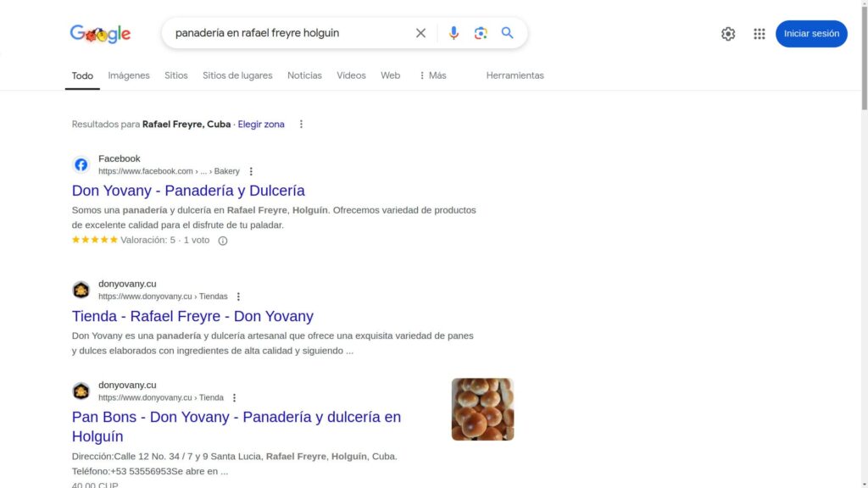Image resolution: width=868 pixels, height=488 pixels.
Task: Clear the search query with the X
Action: (x=420, y=33)
